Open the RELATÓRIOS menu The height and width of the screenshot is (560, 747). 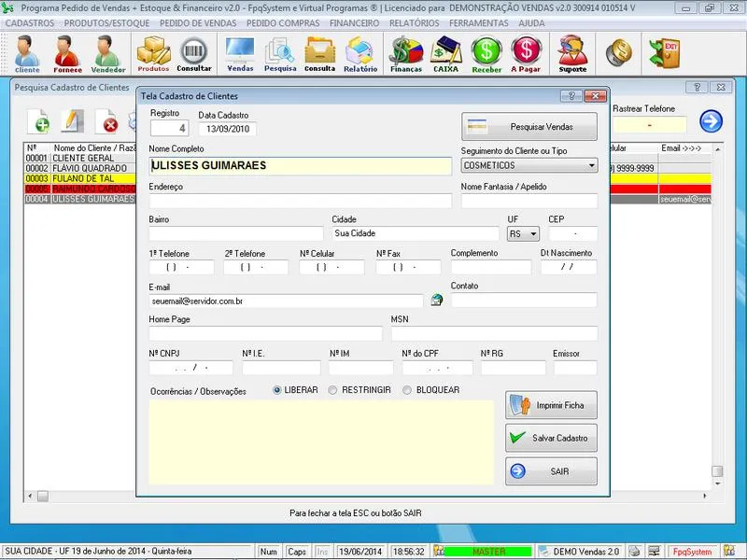click(414, 22)
